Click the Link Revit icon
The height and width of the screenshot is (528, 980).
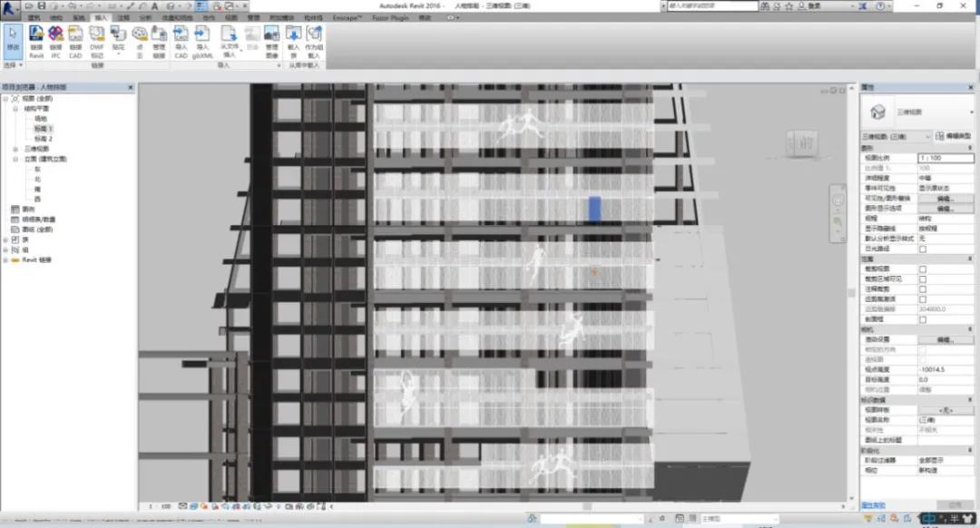coord(36,41)
